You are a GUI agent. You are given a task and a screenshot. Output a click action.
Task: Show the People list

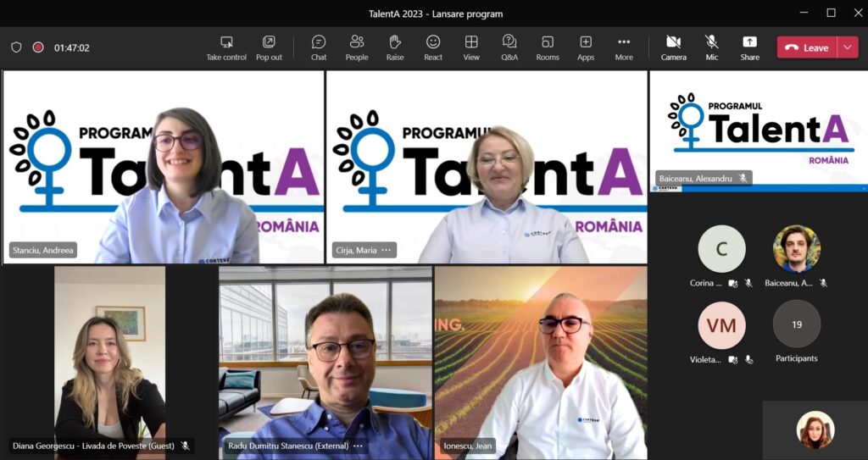(x=357, y=48)
